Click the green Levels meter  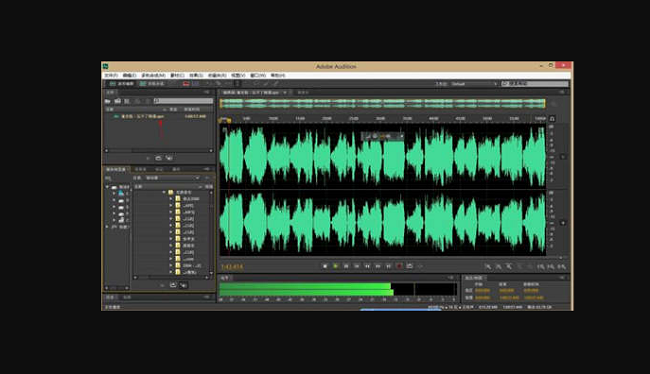(338, 289)
